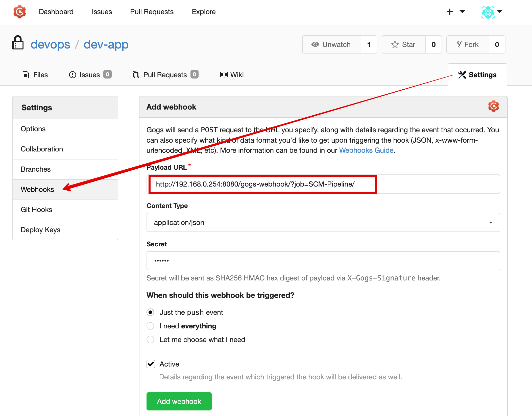Viewport: 532px width, 416px height.
Task: Click the watchers count 1
Action: coord(369,44)
